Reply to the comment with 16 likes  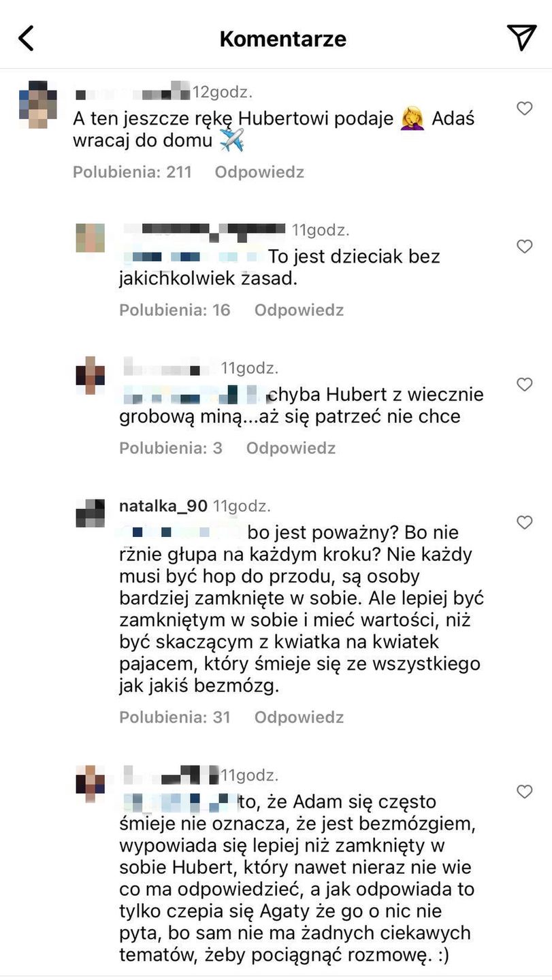299,310
